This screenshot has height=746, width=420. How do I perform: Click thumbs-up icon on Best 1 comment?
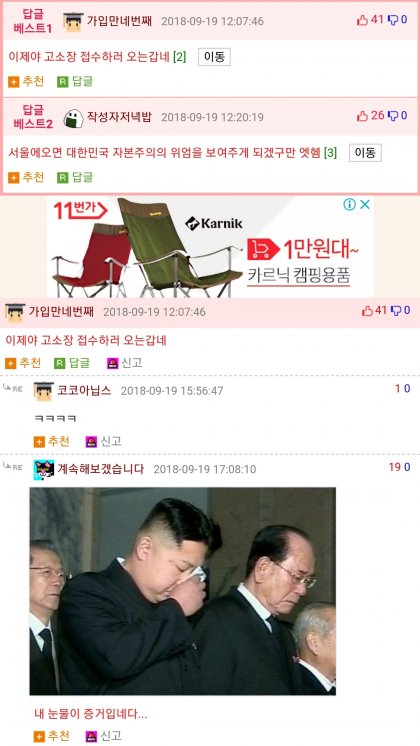[x=362, y=20]
